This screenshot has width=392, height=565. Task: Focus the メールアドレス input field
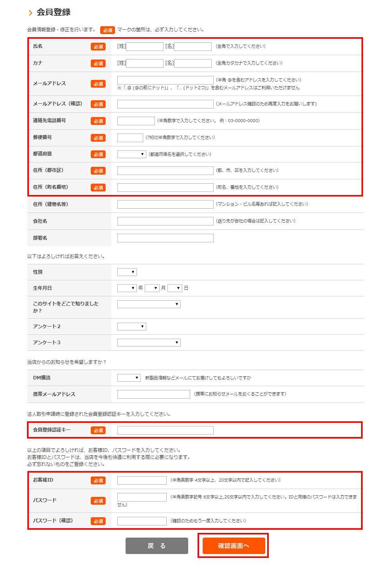(165, 80)
